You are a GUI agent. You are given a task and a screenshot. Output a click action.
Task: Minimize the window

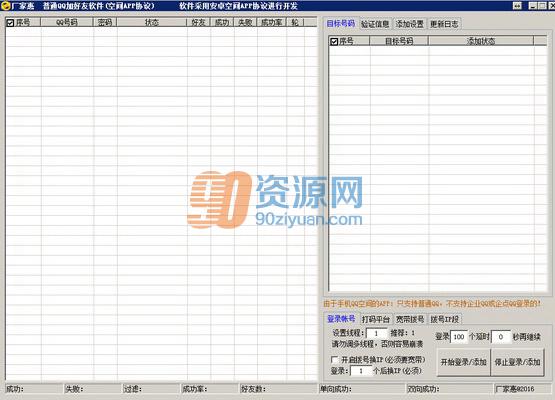[x=533, y=6]
